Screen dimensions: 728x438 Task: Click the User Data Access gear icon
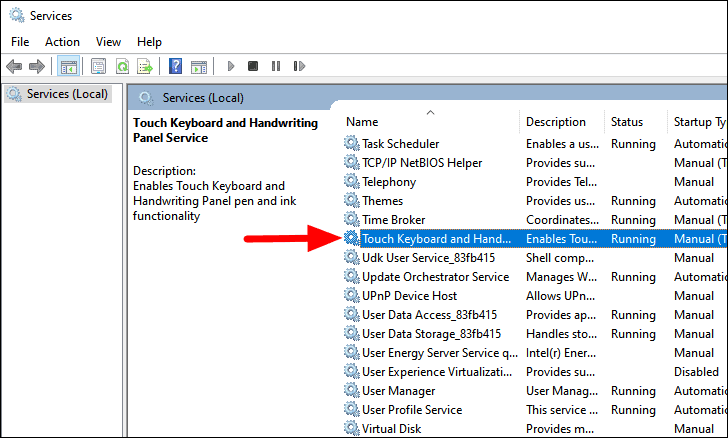tap(351, 315)
